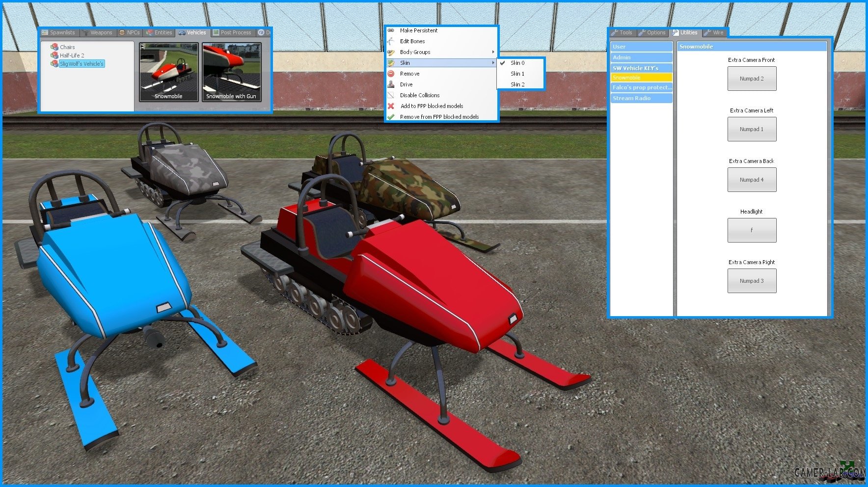Image resolution: width=868 pixels, height=487 pixels.
Task: Click the Headlight 'f' key binding button
Action: pos(752,230)
